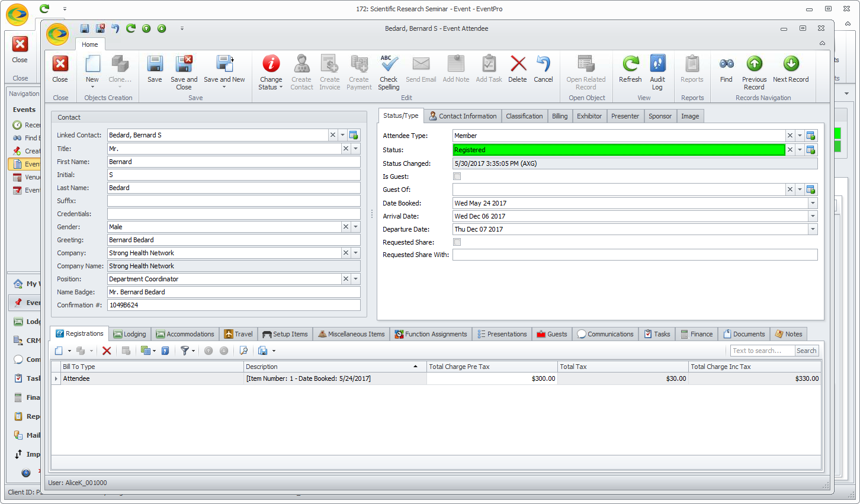Collapse the ribbon with chevron
The width and height of the screenshot is (860, 504).
[822, 43]
